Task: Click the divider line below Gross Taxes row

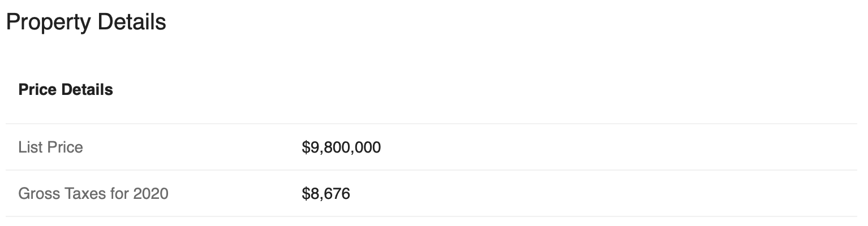Action: point(432,216)
